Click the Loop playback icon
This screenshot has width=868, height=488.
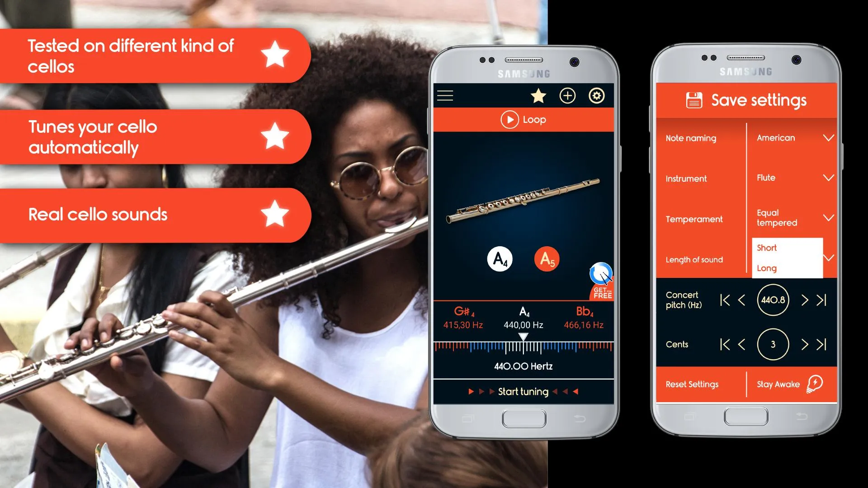point(509,119)
